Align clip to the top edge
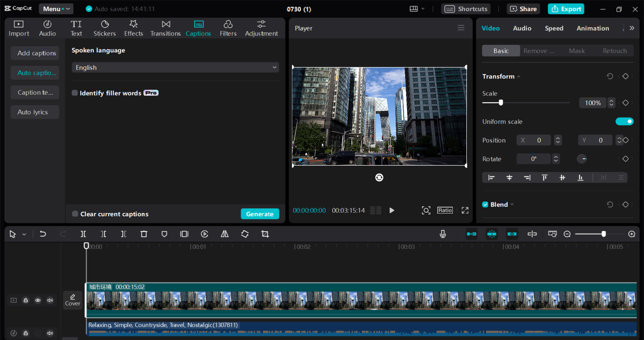This screenshot has width=644, height=340. tap(544, 178)
